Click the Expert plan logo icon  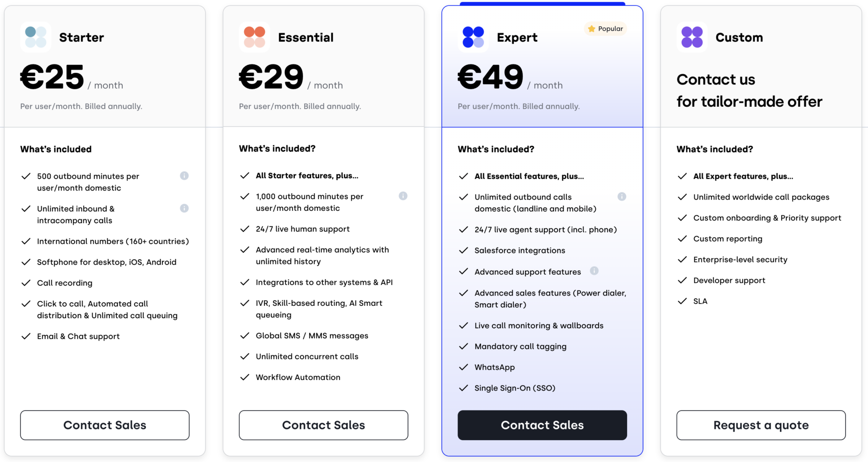[x=473, y=37]
